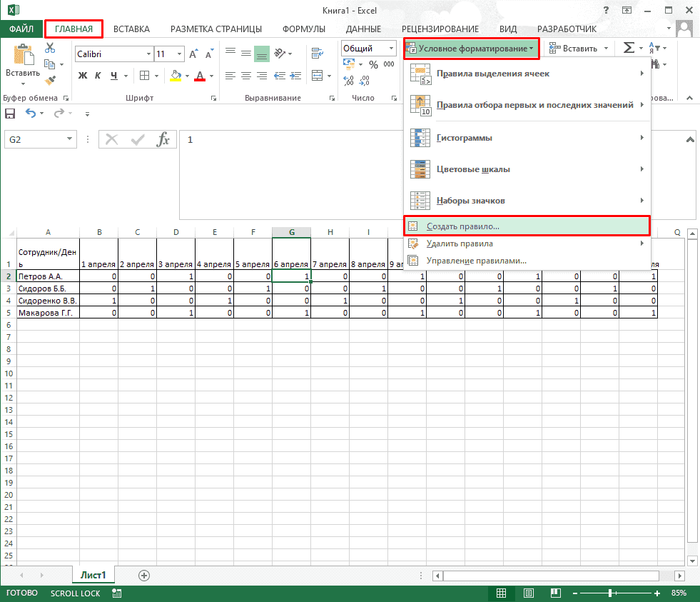This screenshot has width=700, height=602.
Task: Align text right
Action: click(262, 76)
